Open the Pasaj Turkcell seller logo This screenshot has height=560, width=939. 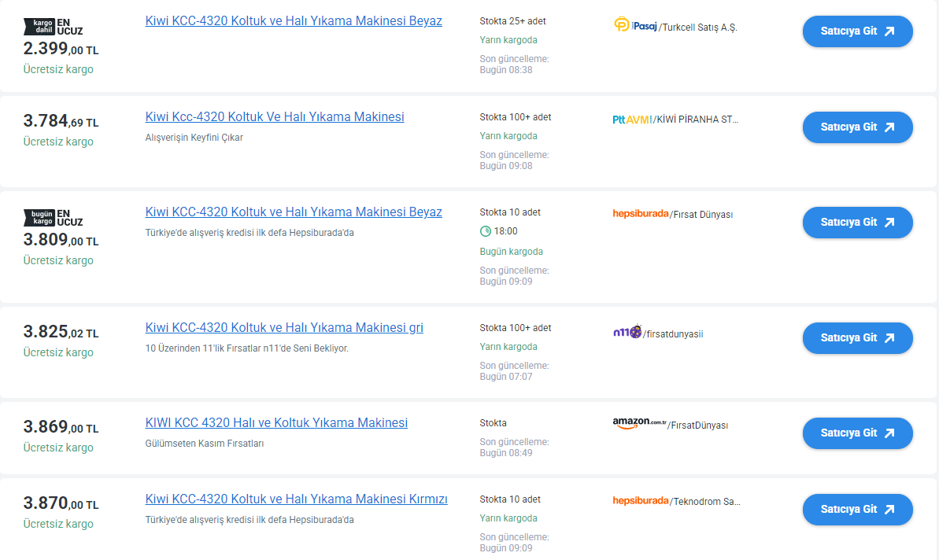pyautogui.click(x=634, y=24)
